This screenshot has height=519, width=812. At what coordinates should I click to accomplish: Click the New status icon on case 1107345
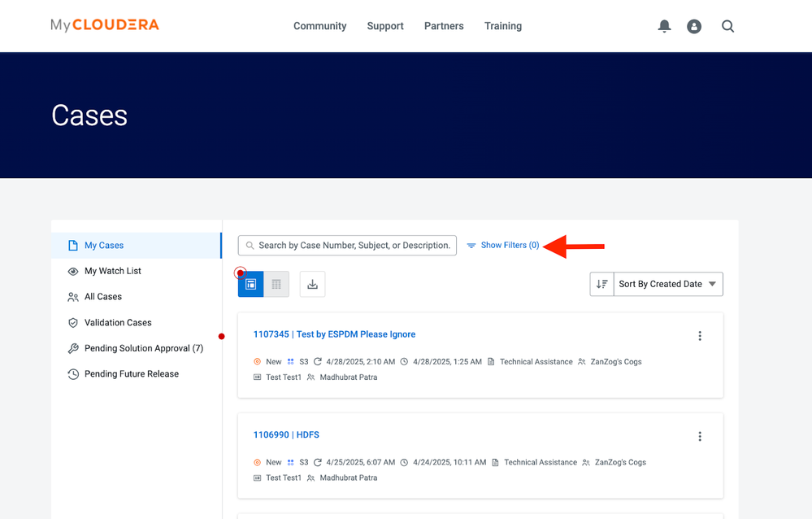click(258, 362)
